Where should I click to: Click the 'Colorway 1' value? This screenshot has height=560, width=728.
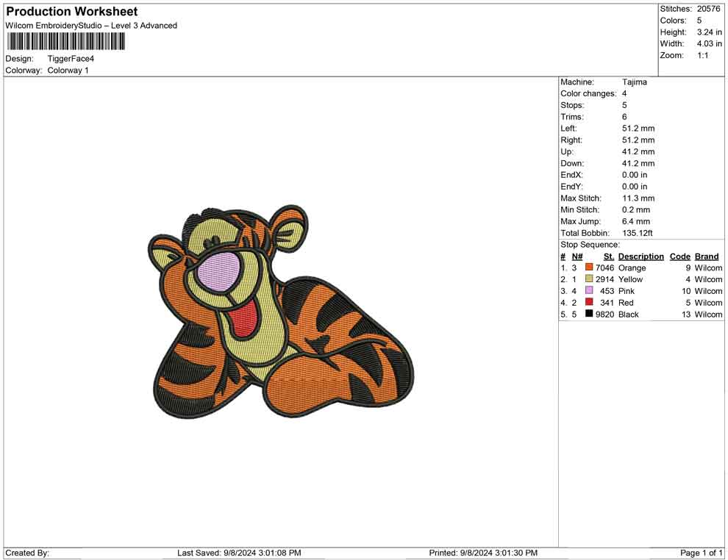coord(68,70)
